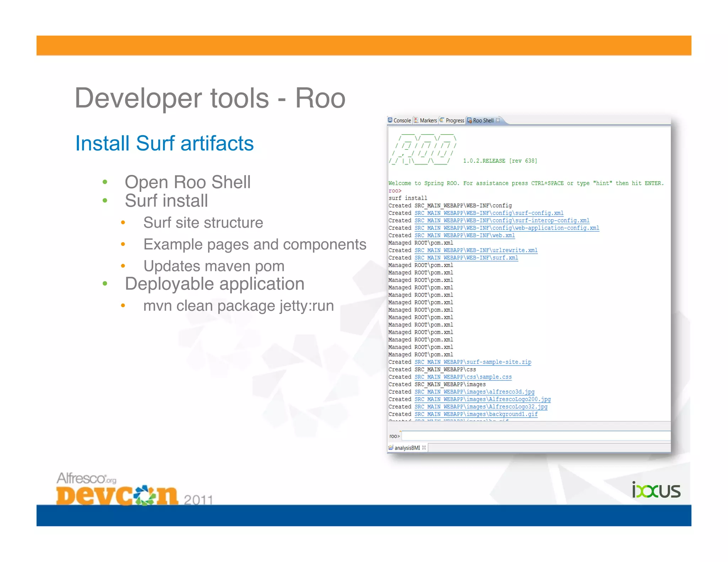The height and width of the screenshot is (562, 728).
Task: Click 'Created SRC_MAIN_WEBAPP\images' line
Action: pos(437,384)
